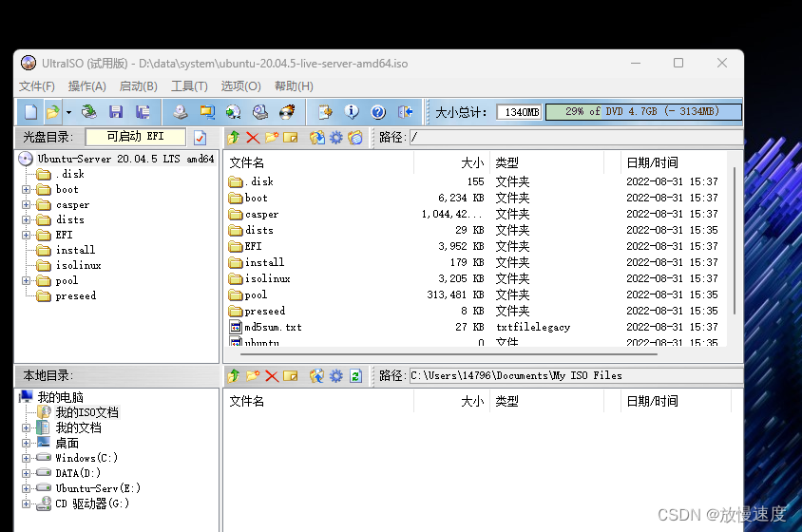Click the Burn CD/DVD image flame icon

(287, 111)
